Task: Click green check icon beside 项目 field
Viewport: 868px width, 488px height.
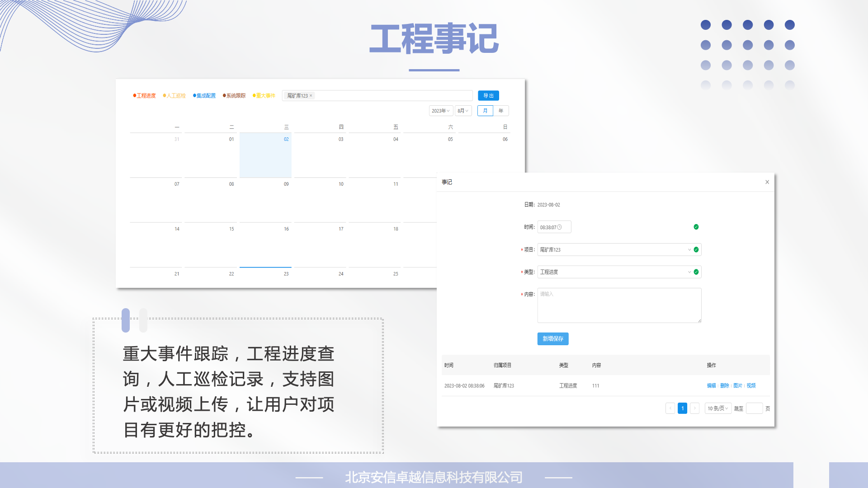Action: click(696, 249)
